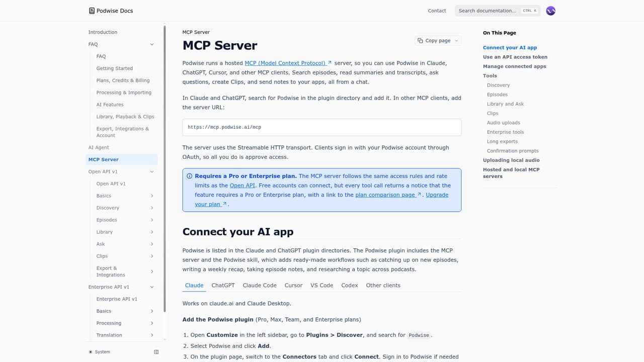
Task: Expand the Clips sidebar group
Action: 152,256
